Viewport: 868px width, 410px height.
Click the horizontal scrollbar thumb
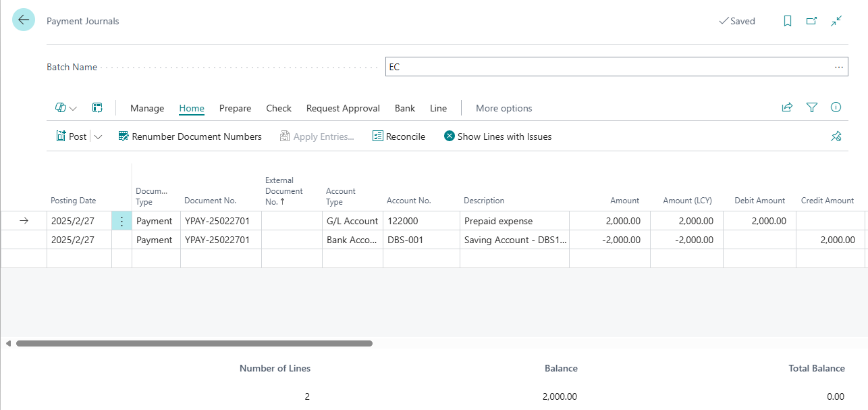click(194, 344)
